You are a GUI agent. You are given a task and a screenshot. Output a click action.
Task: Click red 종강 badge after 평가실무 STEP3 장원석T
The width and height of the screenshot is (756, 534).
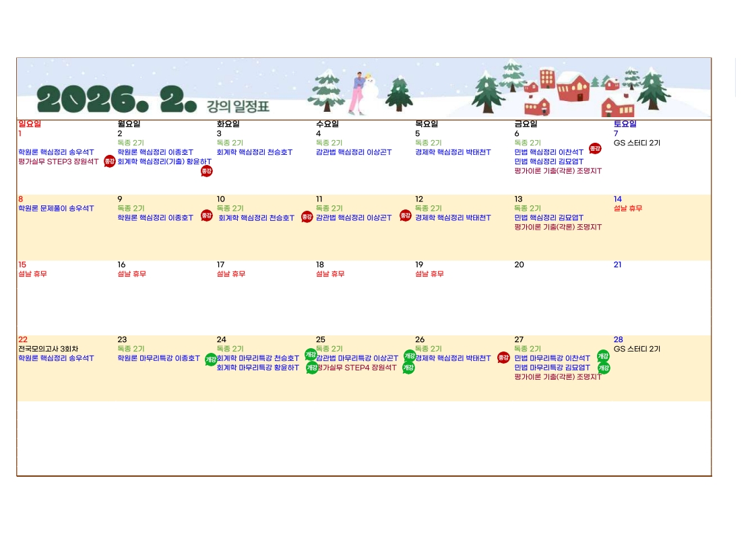[109, 162]
